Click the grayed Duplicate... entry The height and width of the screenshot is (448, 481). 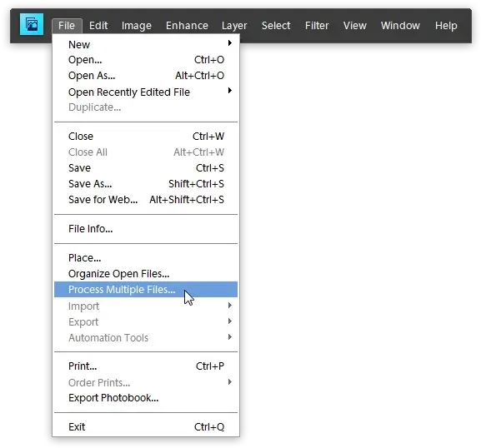point(146,107)
